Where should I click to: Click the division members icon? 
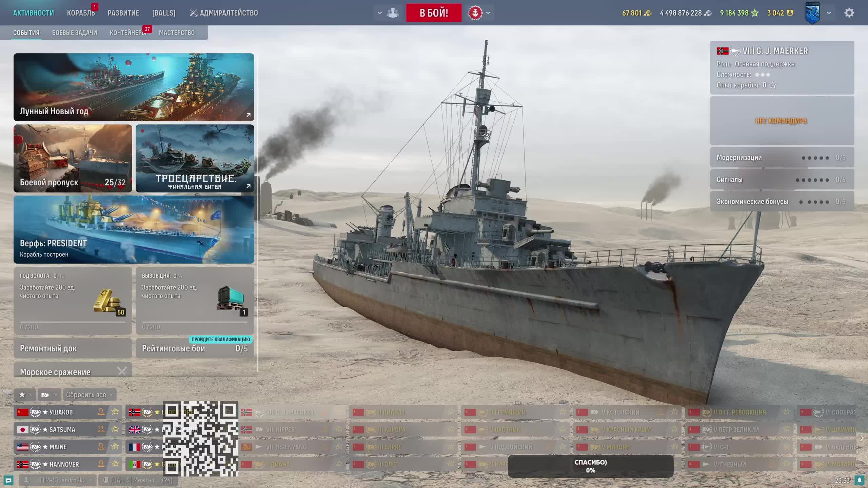click(393, 13)
